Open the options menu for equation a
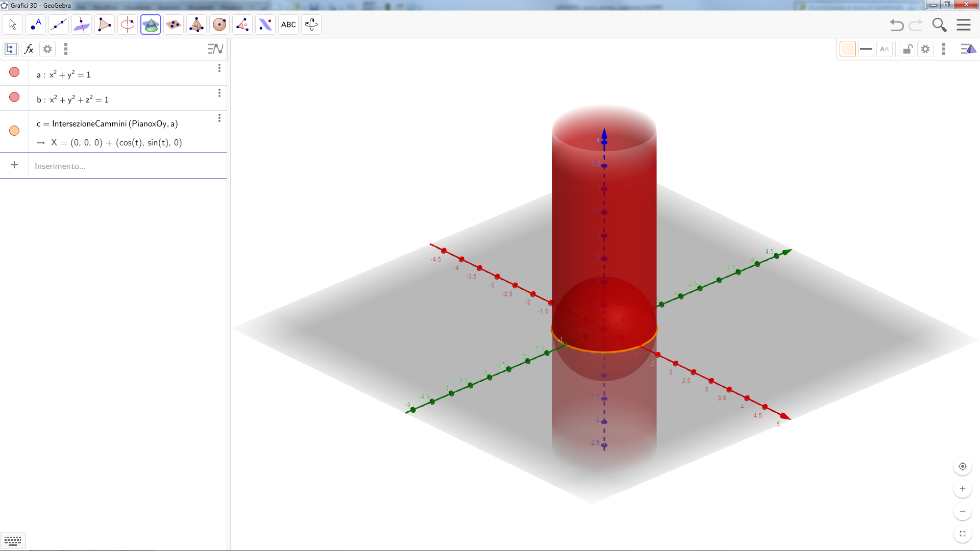Viewport: 980px width, 551px height. (x=219, y=68)
